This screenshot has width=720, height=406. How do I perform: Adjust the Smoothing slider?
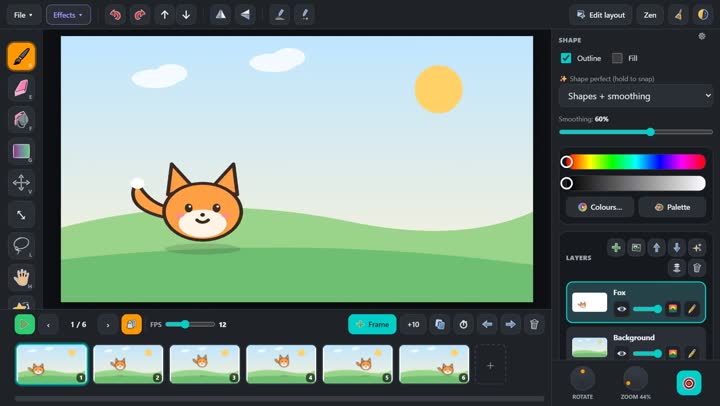point(636,132)
